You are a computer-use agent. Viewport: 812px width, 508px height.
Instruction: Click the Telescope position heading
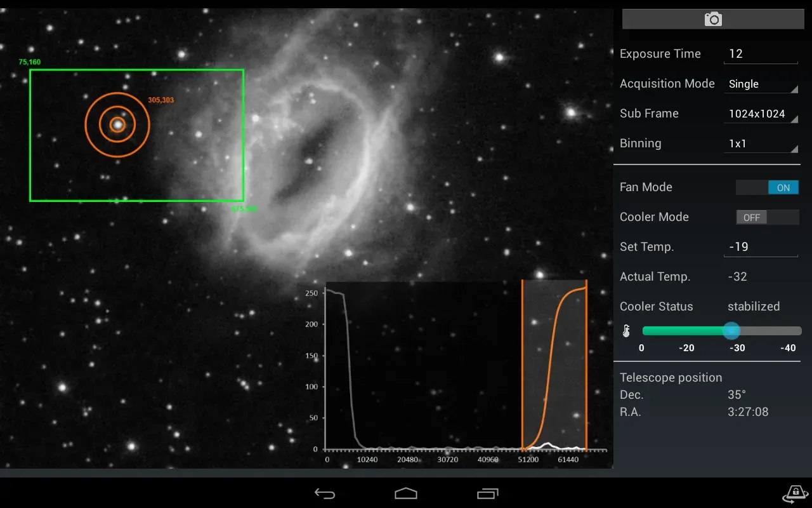(671, 378)
